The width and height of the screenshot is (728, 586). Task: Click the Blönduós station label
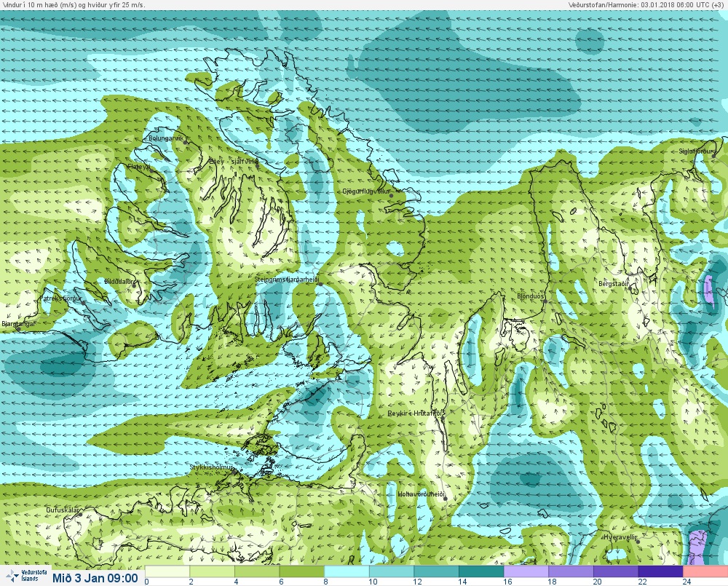[x=531, y=296]
